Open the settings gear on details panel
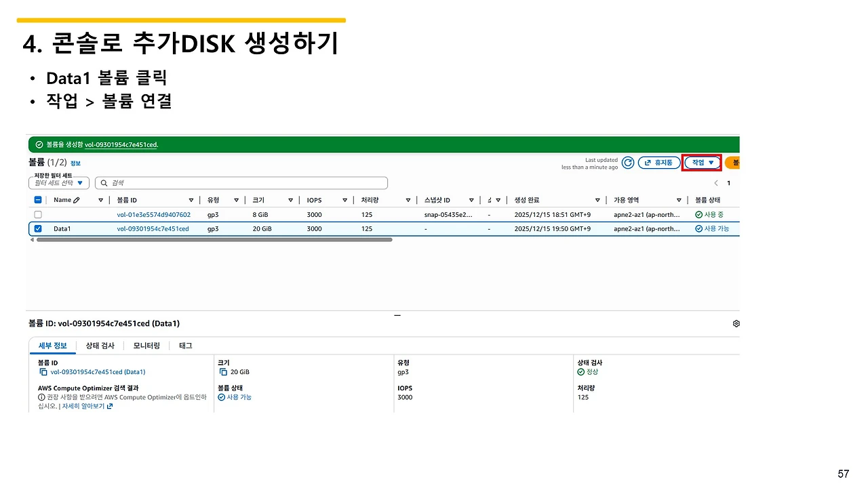This screenshot has height=488, width=868. (736, 323)
